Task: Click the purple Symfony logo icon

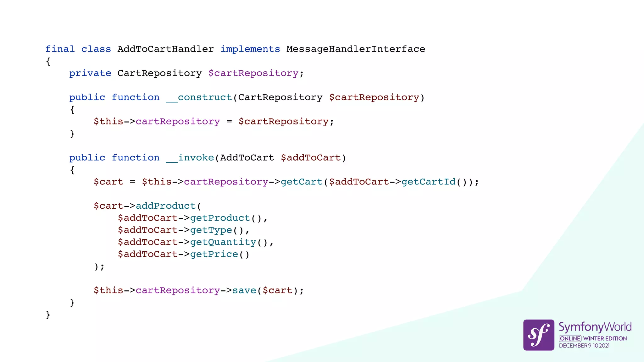Action: click(539, 335)
